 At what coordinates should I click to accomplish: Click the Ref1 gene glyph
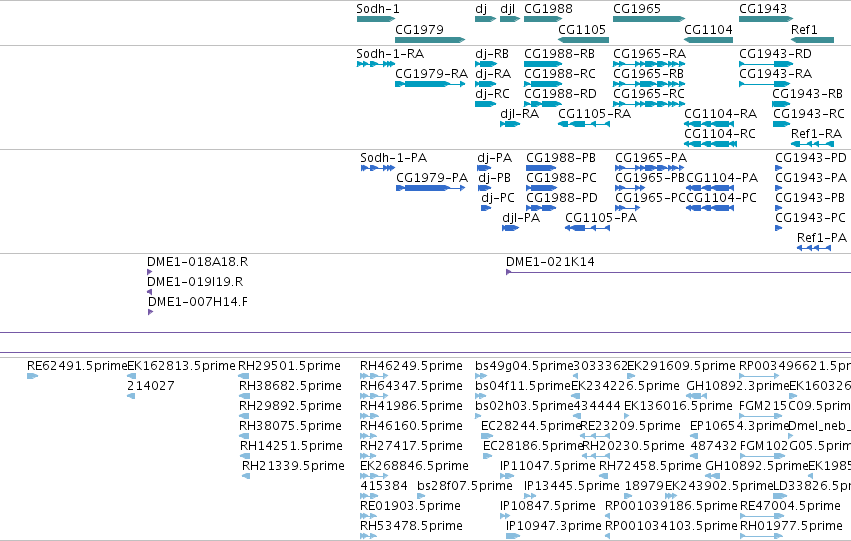(x=812, y=40)
